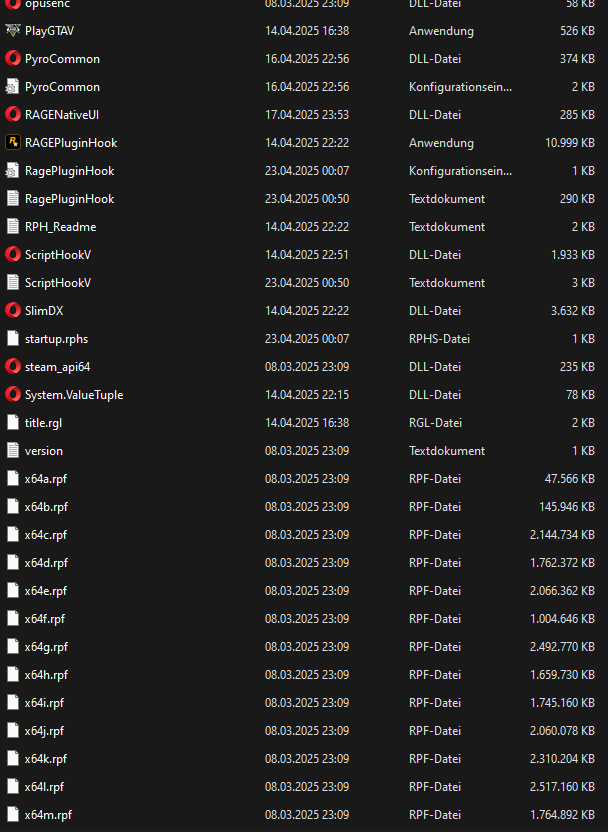Screen dimensions: 608x832
Task: Click the PyroCommon configuration settings icon
Action: tap(13, 86)
